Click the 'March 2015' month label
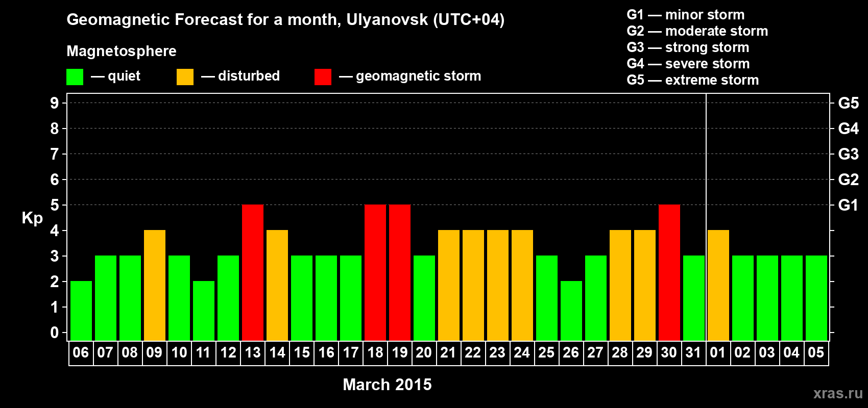The height and width of the screenshot is (408, 868). point(387,385)
